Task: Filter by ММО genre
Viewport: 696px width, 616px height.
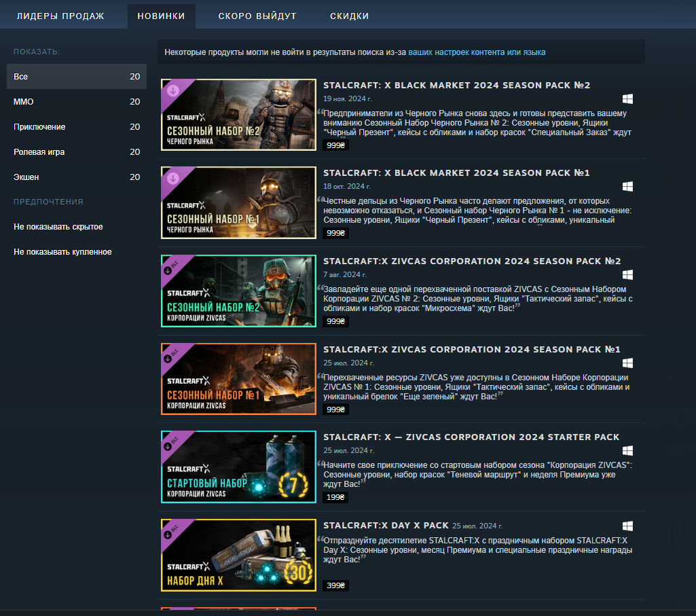Action: (77, 102)
